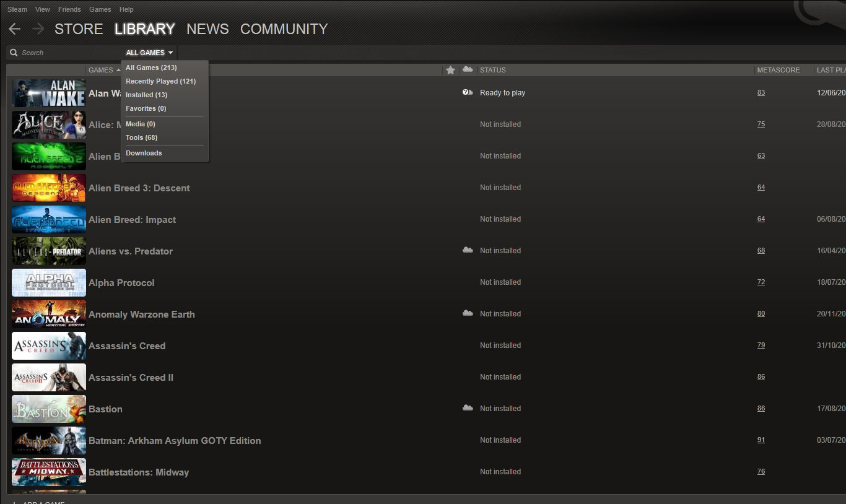Screen dimensions: 846x504
Task: Open the Friends menu in menu bar
Action: tap(69, 9)
